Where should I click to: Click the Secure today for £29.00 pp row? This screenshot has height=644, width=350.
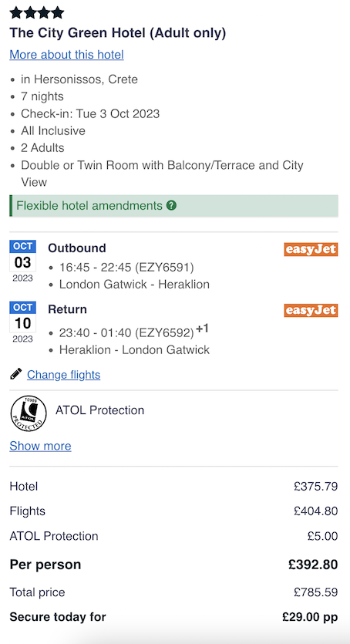[x=174, y=617]
